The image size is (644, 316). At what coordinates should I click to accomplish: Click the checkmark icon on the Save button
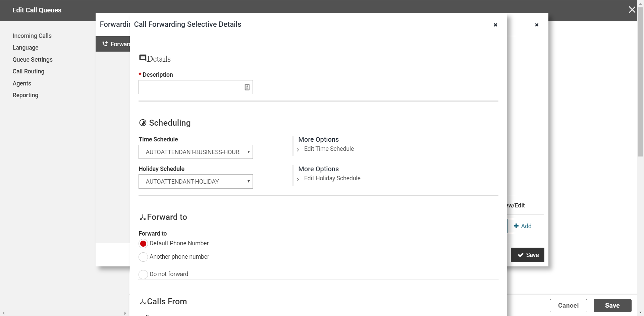pyautogui.click(x=520, y=255)
